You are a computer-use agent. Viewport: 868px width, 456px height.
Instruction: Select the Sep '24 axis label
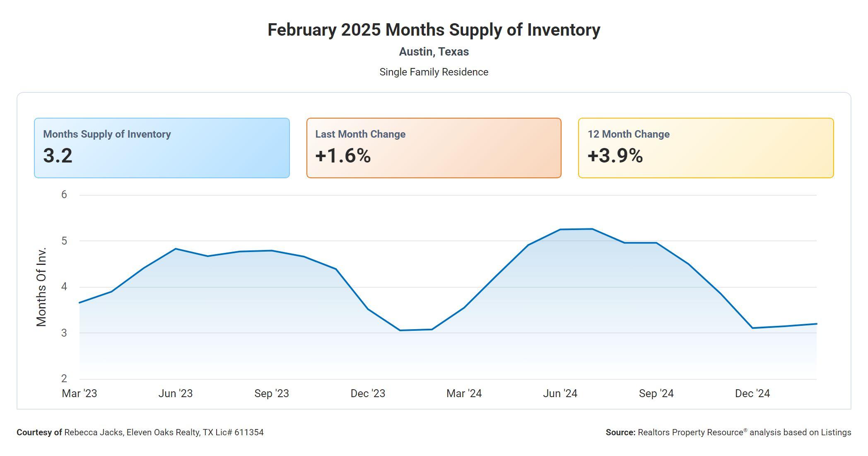[x=656, y=393]
